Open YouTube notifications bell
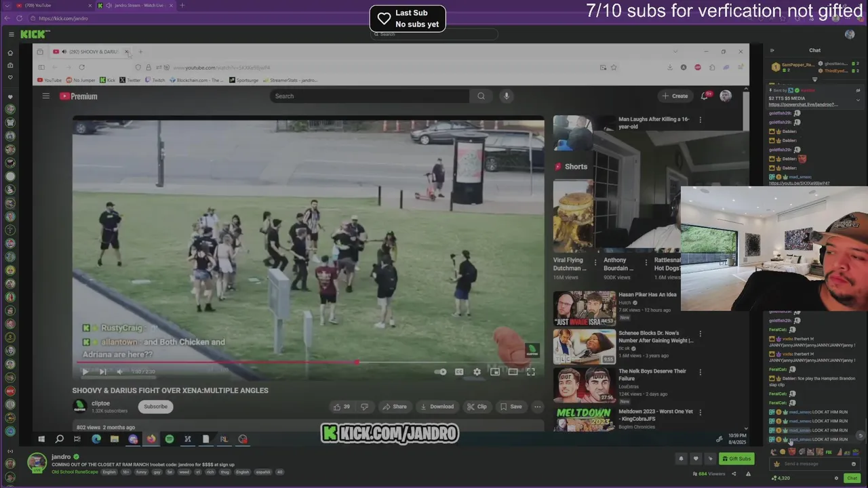The height and width of the screenshot is (488, 868). (705, 96)
